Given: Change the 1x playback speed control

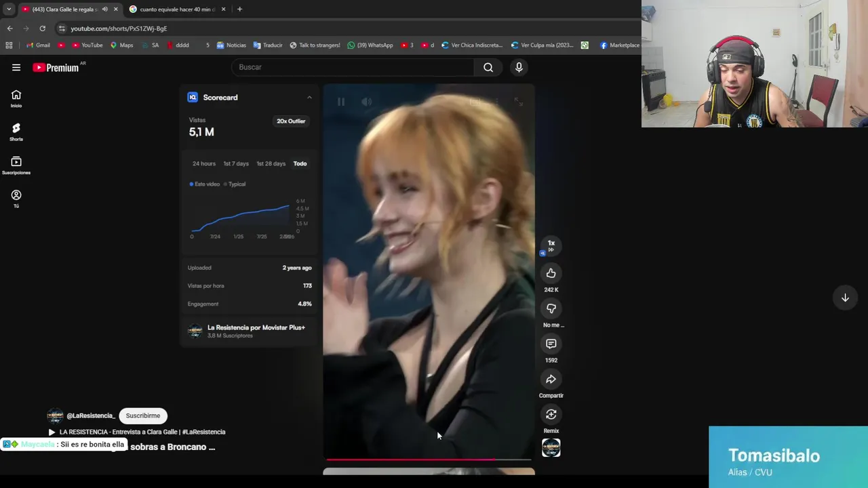Looking at the screenshot, I should (x=551, y=245).
